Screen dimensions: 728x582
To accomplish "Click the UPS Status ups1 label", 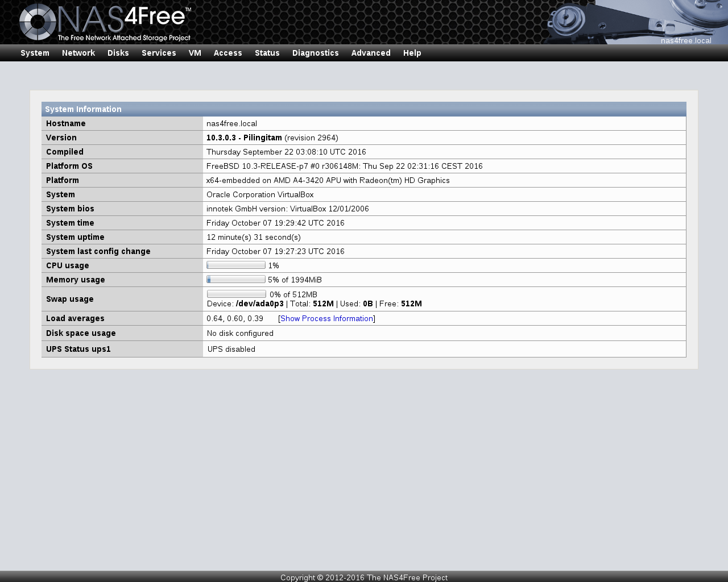I will [x=78, y=349].
